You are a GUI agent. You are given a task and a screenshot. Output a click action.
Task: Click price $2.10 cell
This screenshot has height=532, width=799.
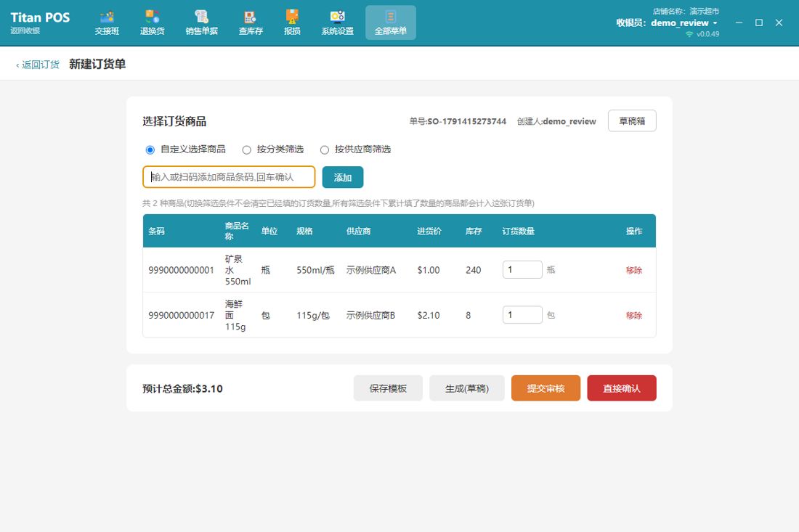(x=429, y=315)
